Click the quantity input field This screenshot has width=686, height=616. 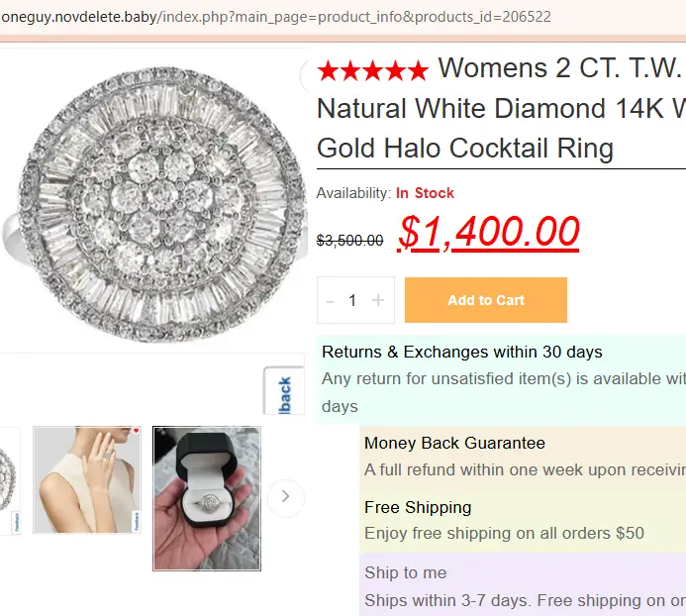pyautogui.click(x=352, y=300)
